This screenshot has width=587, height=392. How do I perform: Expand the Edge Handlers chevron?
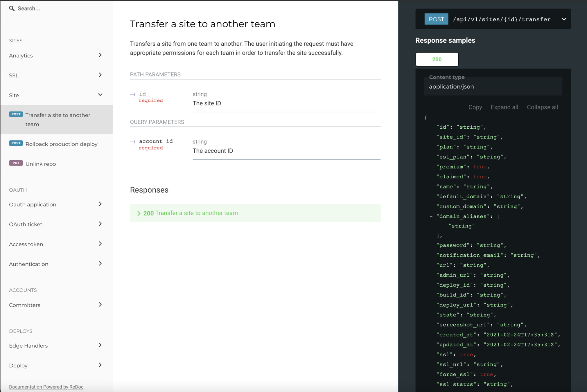[x=100, y=345]
